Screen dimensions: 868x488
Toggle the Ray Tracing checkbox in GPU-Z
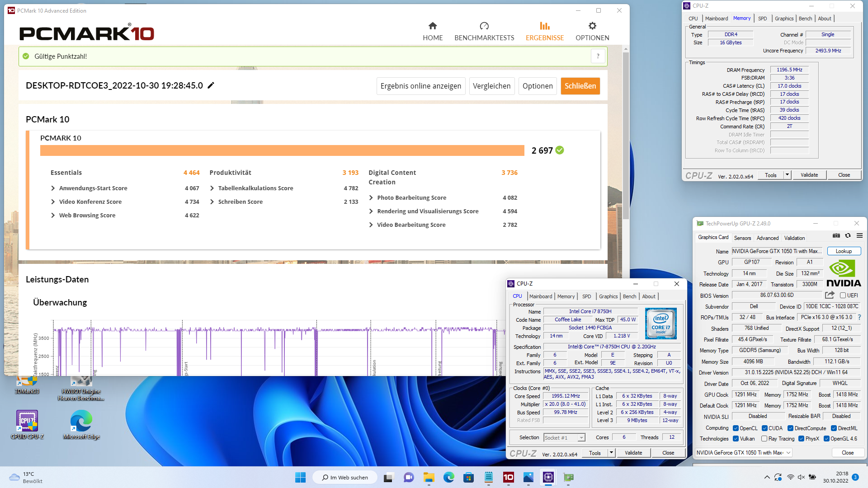[764, 439]
